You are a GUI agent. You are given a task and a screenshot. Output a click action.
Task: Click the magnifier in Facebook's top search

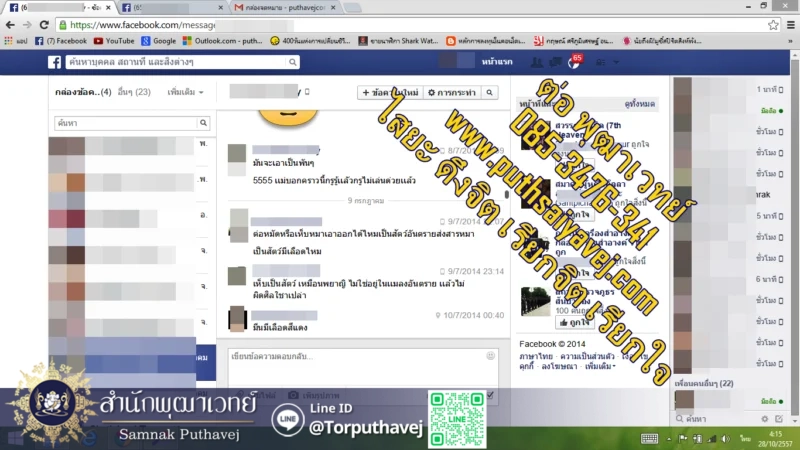(x=292, y=62)
